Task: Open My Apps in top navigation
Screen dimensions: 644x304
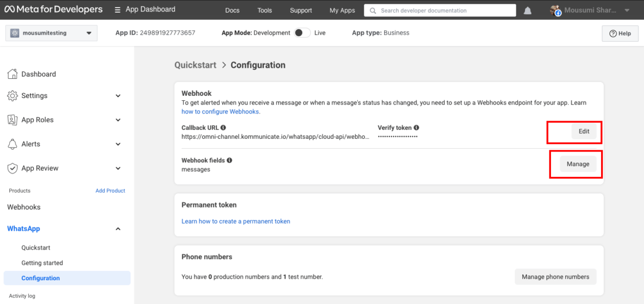Action: (x=342, y=10)
